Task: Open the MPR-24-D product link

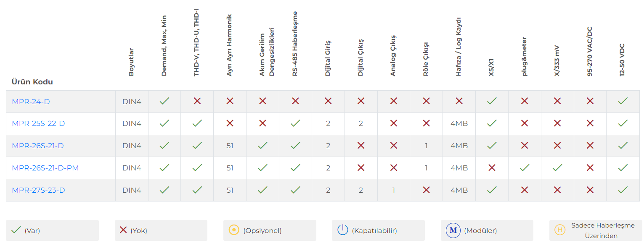Action: 31,102
